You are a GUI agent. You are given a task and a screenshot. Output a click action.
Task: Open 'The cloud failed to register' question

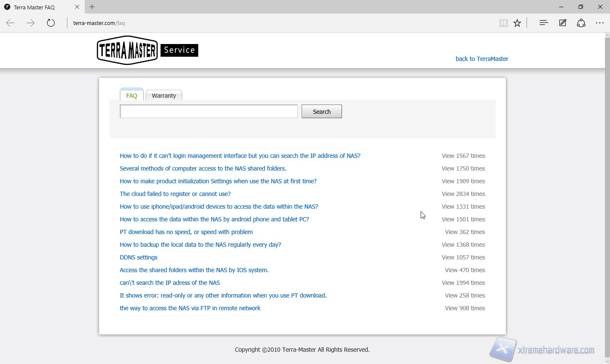click(175, 194)
